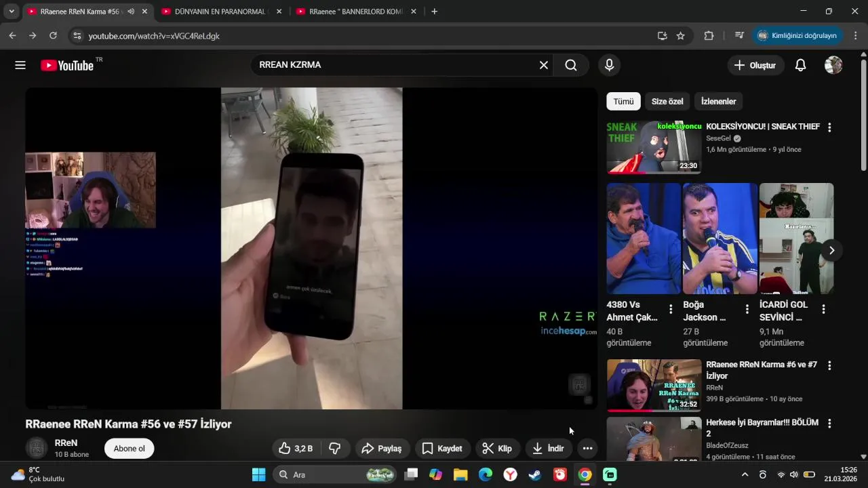Viewport: 868px width, 488px height.
Task: Open the account avatar menu
Action: pos(833,65)
